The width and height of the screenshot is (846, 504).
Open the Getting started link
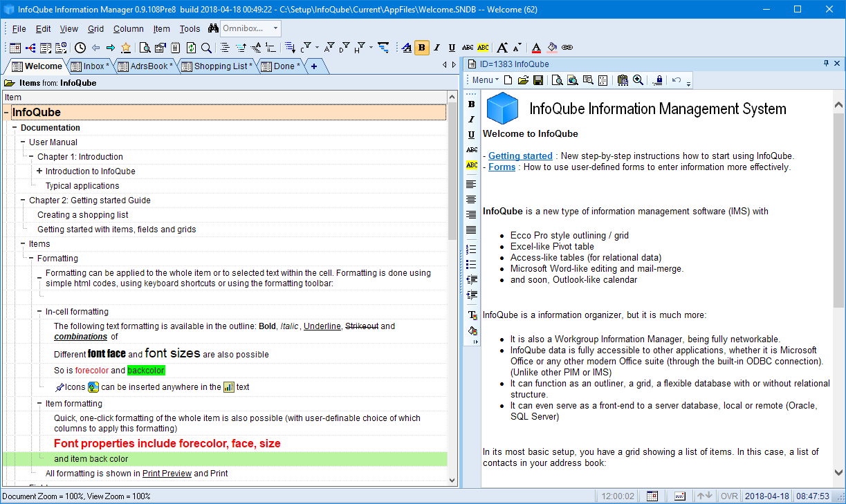coord(520,156)
